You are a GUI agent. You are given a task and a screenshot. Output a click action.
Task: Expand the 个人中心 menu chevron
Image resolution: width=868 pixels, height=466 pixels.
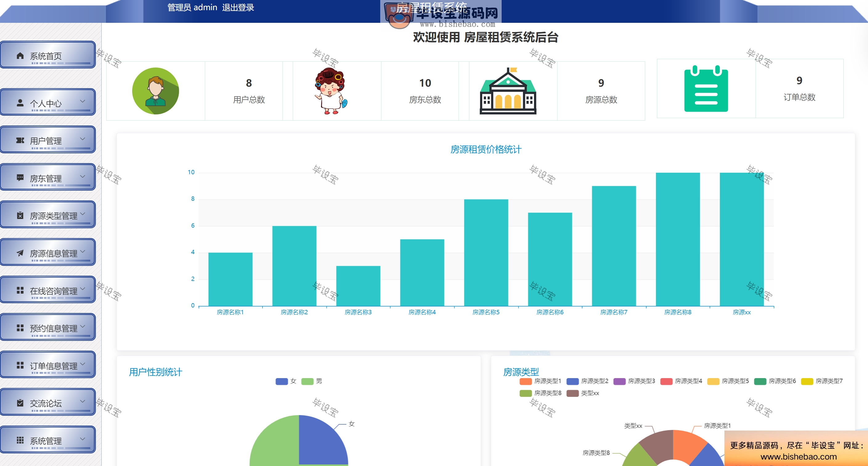[83, 101]
